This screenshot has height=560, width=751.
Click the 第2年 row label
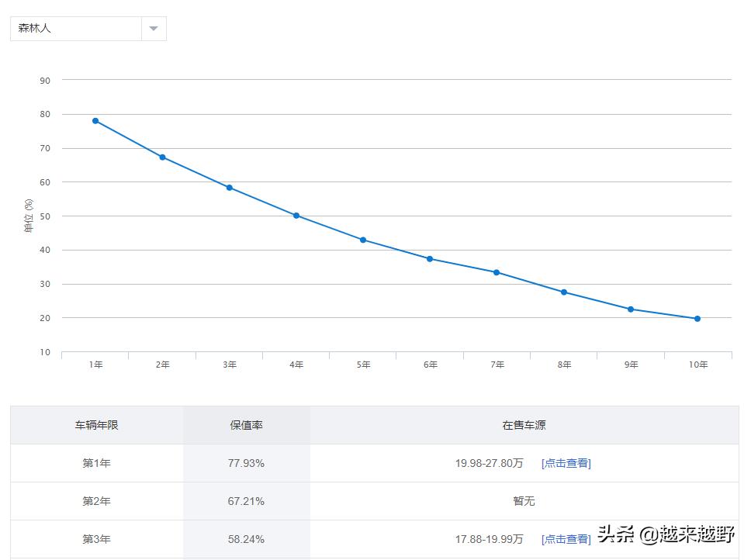click(x=96, y=501)
